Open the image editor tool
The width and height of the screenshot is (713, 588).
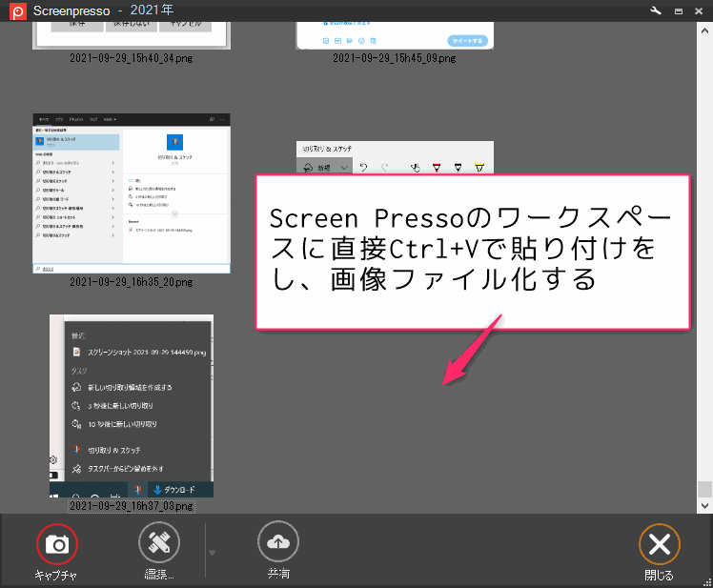(159, 542)
